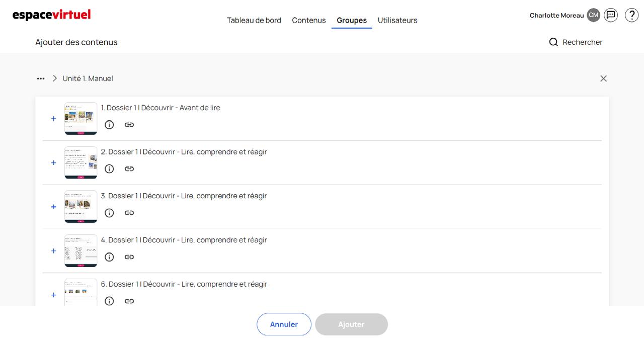The width and height of the screenshot is (644, 341).
Task: Open info icon for item 4 Dossier 1
Action: coord(109,257)
